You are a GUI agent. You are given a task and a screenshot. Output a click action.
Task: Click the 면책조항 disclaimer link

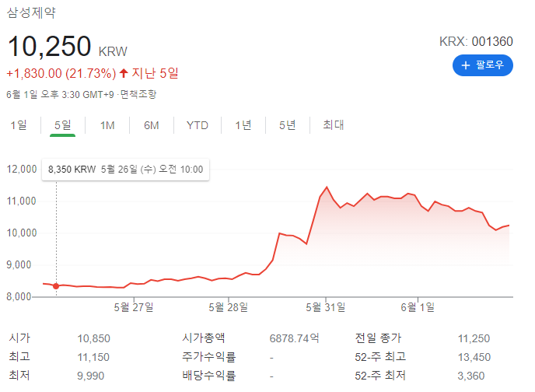(138, 94)
